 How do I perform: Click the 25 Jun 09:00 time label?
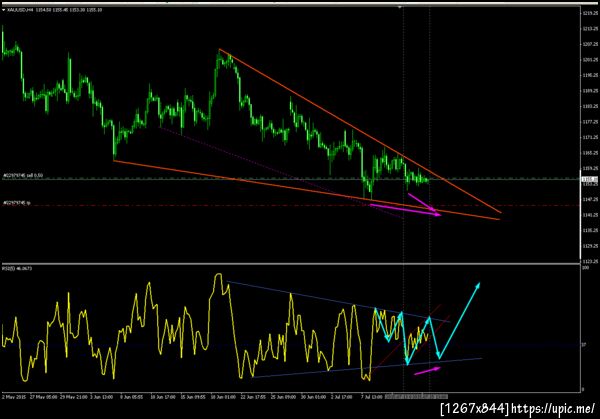[x=283, y=397]
